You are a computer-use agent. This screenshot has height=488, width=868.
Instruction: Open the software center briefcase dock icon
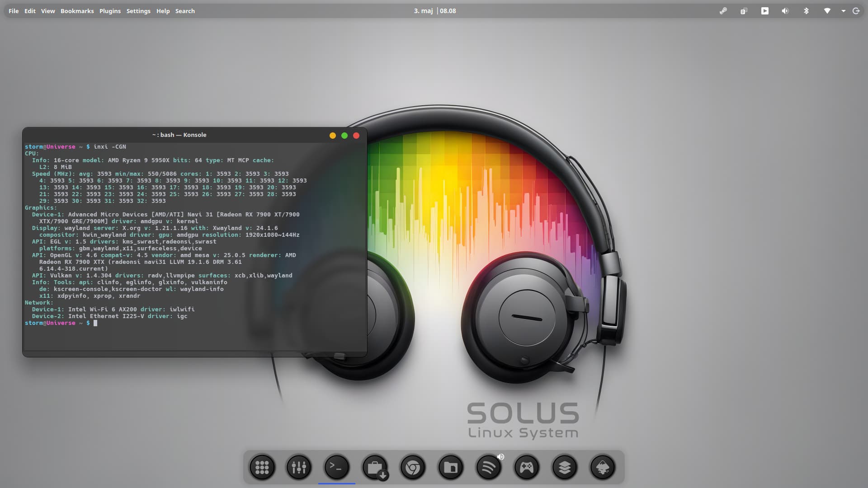[375, 467]
